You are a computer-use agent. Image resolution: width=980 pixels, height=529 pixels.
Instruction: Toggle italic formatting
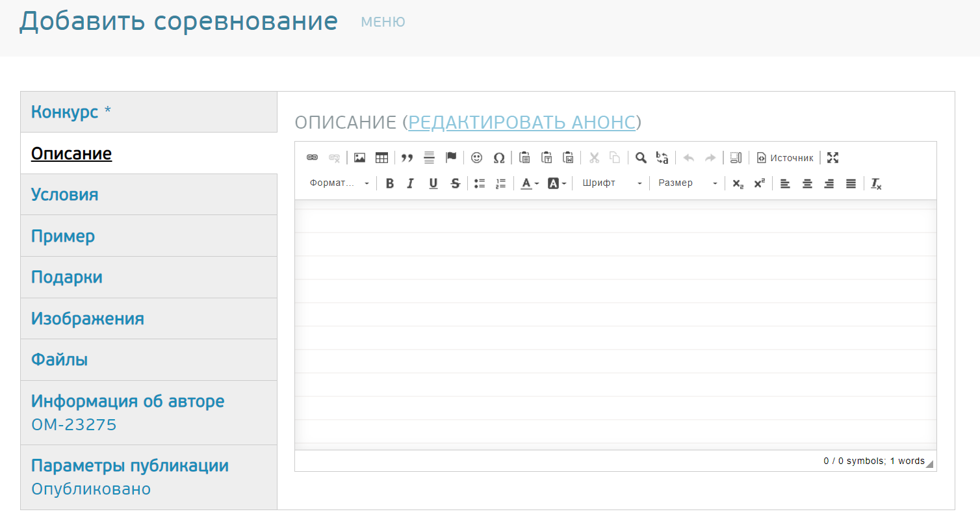click(411, 183)
